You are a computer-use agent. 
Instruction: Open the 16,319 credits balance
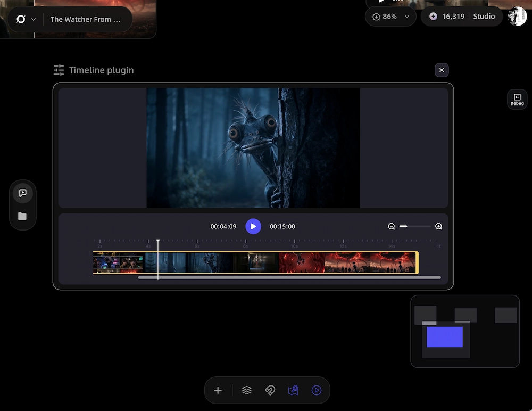point(453,17)
